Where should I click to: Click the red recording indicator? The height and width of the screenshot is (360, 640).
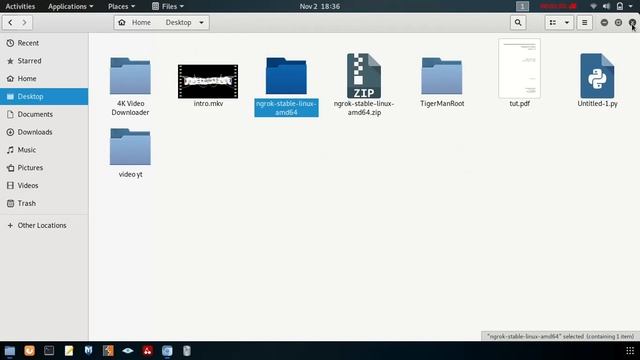(558, 6)
